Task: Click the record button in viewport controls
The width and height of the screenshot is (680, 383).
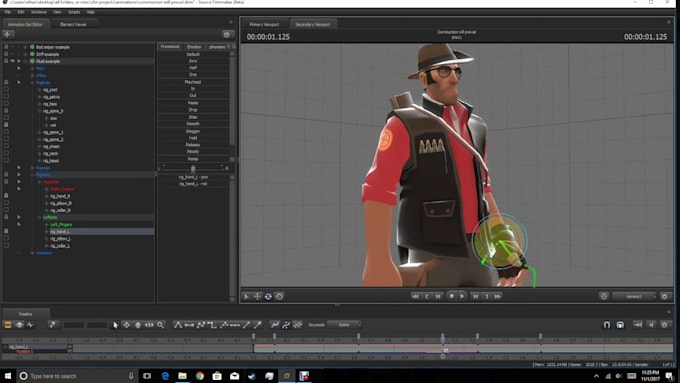Action: tap(451, 296)
